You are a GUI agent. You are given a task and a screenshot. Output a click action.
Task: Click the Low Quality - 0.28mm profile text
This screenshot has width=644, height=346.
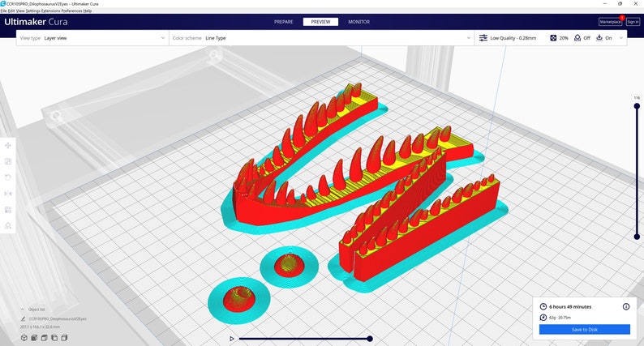pyautogui.click(x=513, y=38)
